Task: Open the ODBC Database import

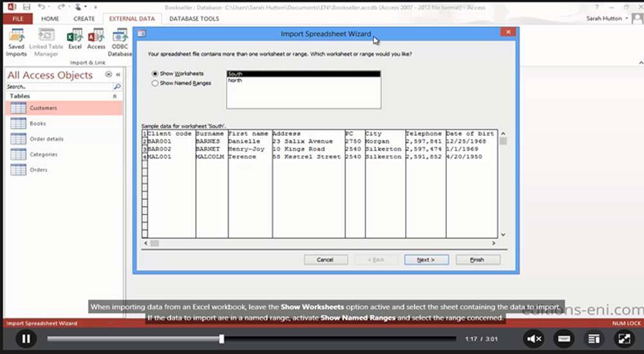Action: pyautogui.click(x=119, y=40)
